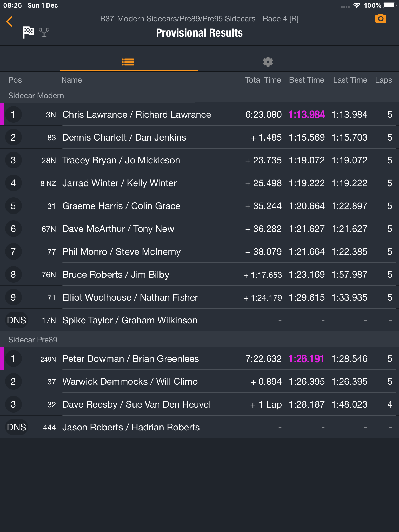
Task: Select position 3 badge for Tracey Bryan
Action: [13, 160]
